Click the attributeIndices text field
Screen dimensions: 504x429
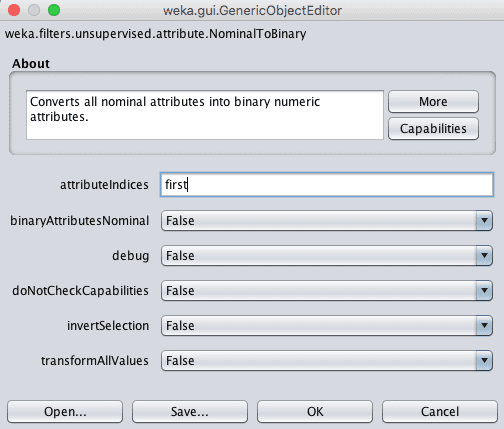(x=327, y=184)
